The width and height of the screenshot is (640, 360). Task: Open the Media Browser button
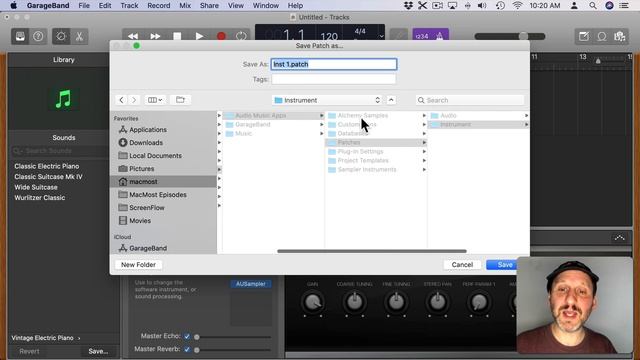click(620, 36)
